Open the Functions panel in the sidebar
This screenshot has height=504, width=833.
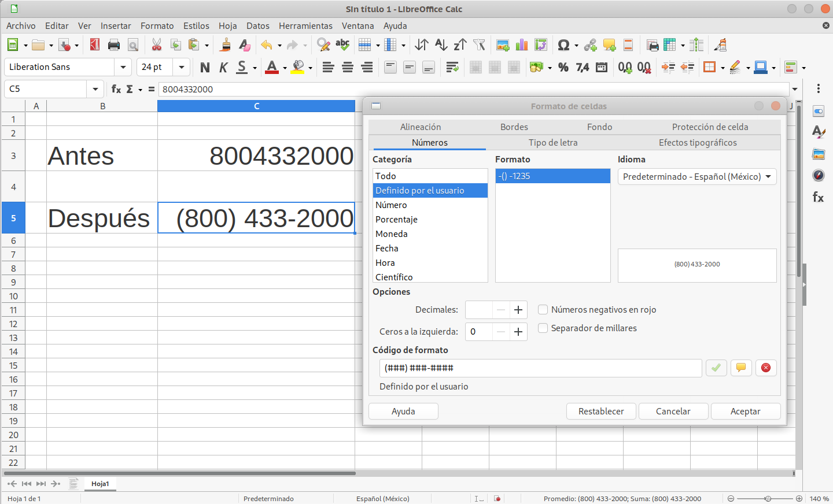[x=818, y=197]
